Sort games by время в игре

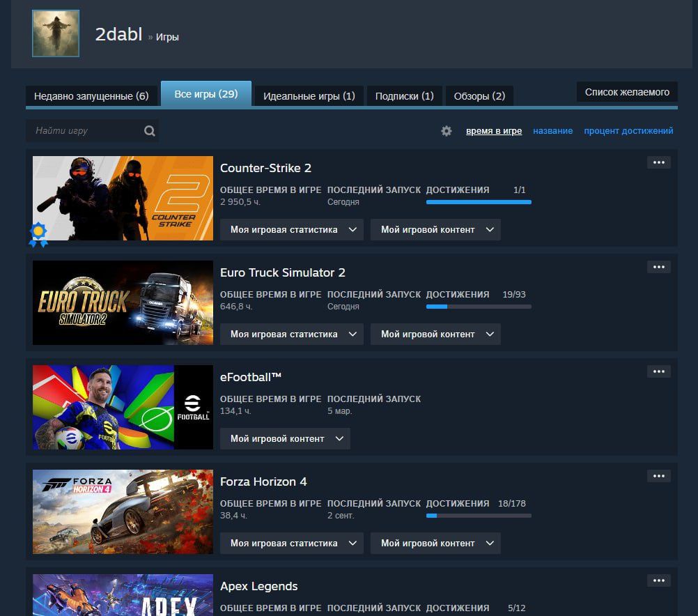coord(494,131)
